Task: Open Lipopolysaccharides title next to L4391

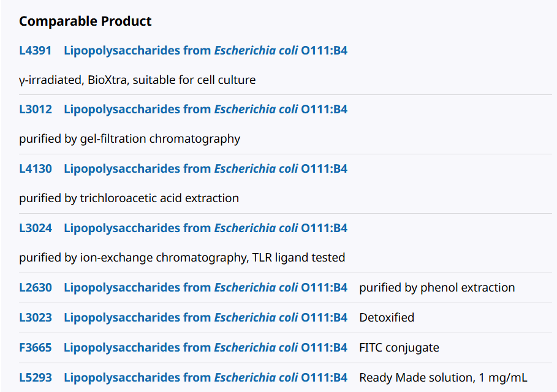Action: [x=205, y=50]
